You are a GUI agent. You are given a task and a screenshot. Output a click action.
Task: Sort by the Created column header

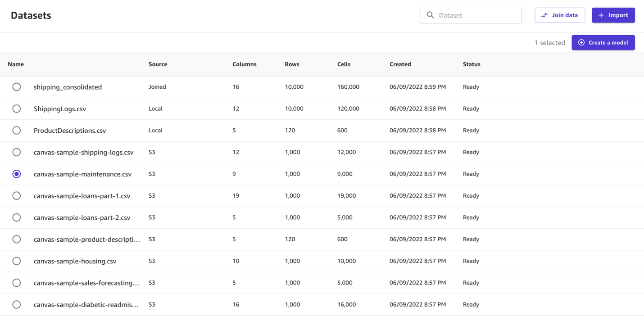tap(400, 64)
